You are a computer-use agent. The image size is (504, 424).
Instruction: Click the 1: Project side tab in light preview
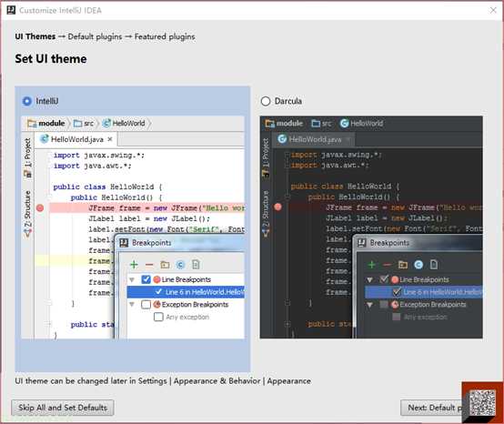[x=28, y=157]
